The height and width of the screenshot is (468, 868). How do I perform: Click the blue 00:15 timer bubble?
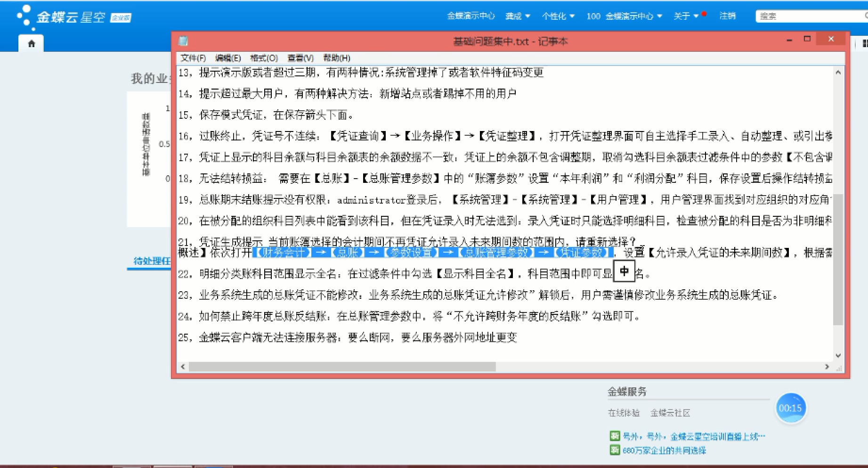[x=790, y=408]
